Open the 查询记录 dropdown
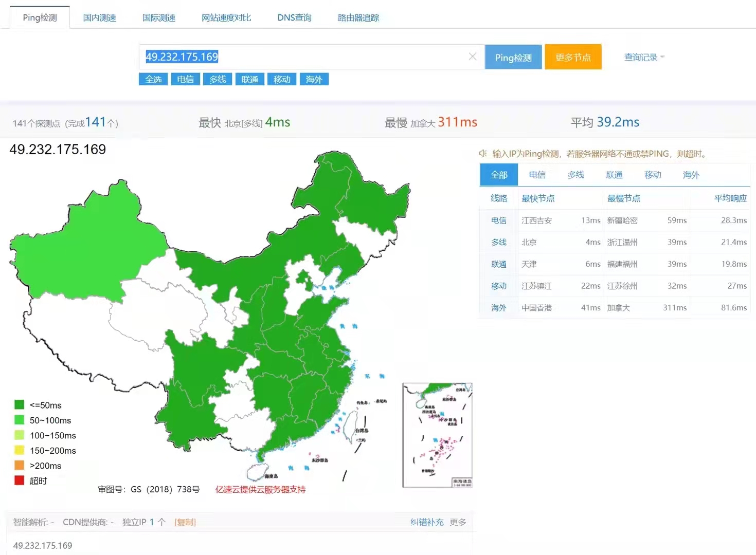This screenshot has width=756, height=555. point(644,57)
